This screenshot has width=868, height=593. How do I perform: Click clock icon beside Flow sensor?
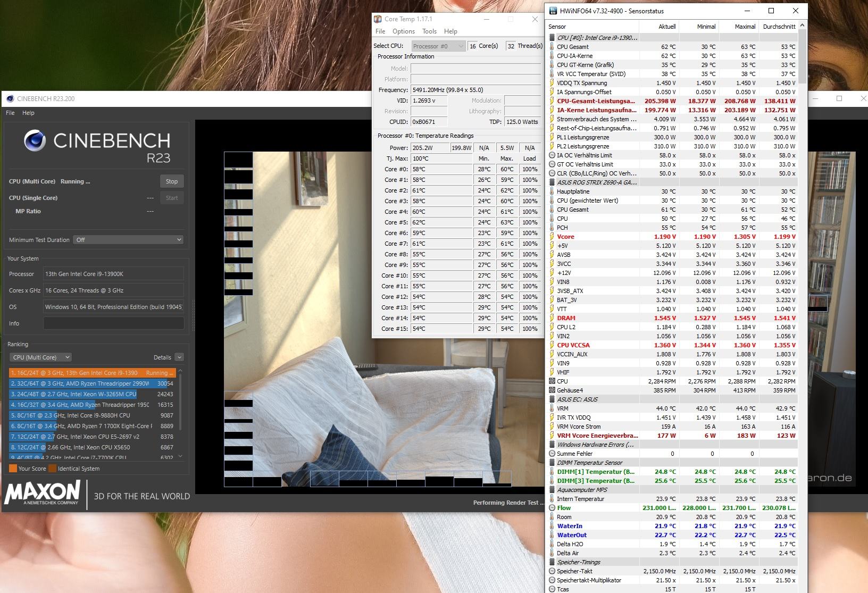552,508
